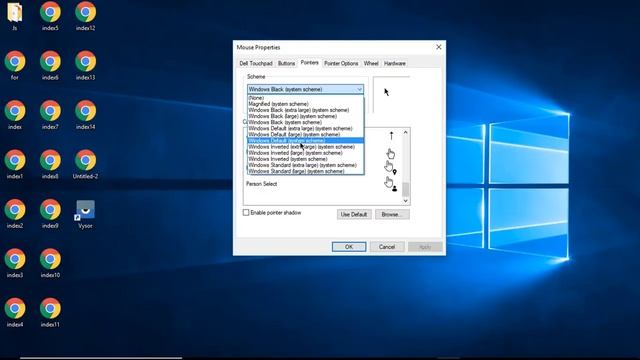Collapse the Windows Black scheme combo box
This screenshot has height=360, width=640.
pos(359,89)
